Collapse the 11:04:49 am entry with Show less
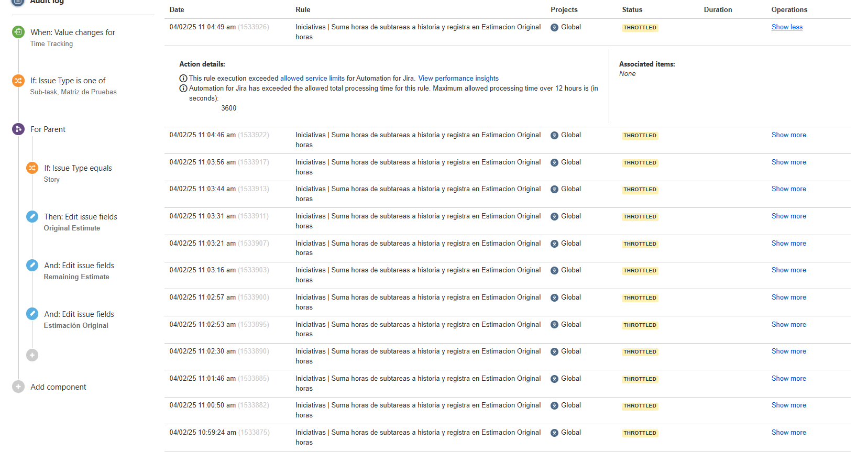 787,27
